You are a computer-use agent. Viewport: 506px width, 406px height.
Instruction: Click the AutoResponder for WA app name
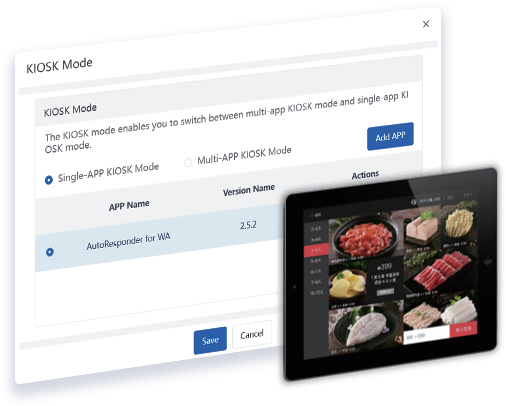coord(128,241)
